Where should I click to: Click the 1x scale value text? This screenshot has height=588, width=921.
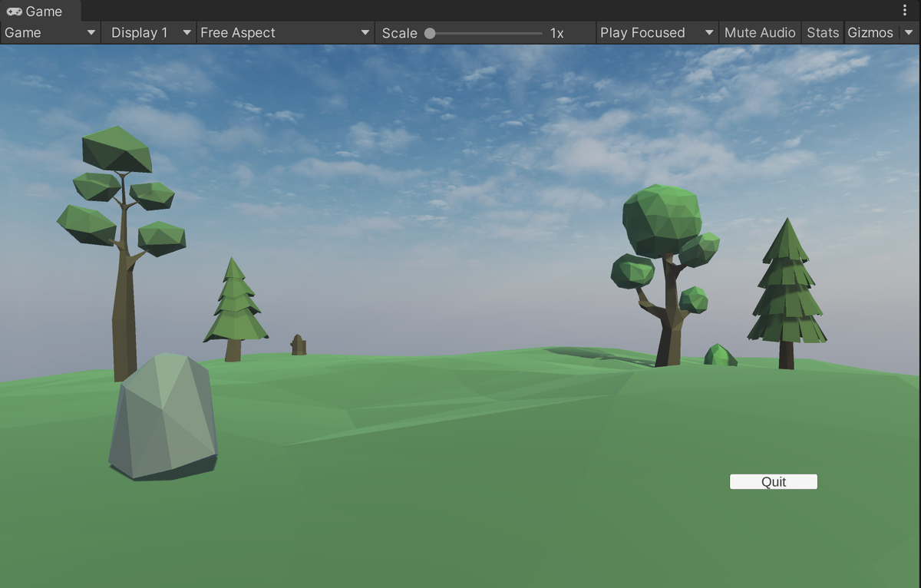tap(557, 33)
